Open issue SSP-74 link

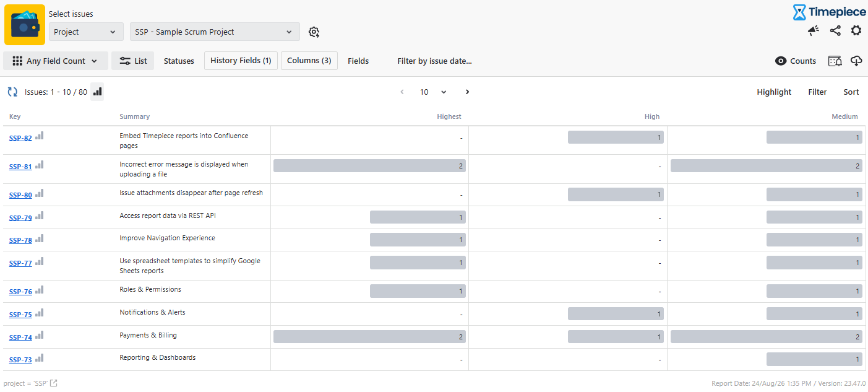(x=20, y=338)
